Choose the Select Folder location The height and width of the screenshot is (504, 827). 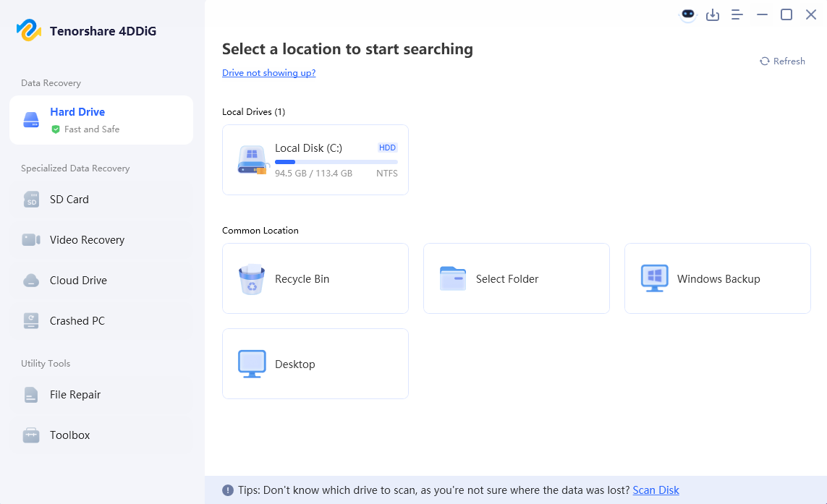(516, 279)
